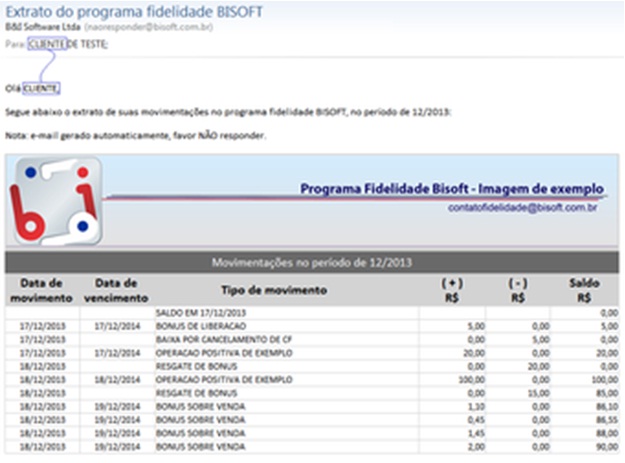Click the greeting 'Olá CLIENTE,'

click(x=32, y=88)
